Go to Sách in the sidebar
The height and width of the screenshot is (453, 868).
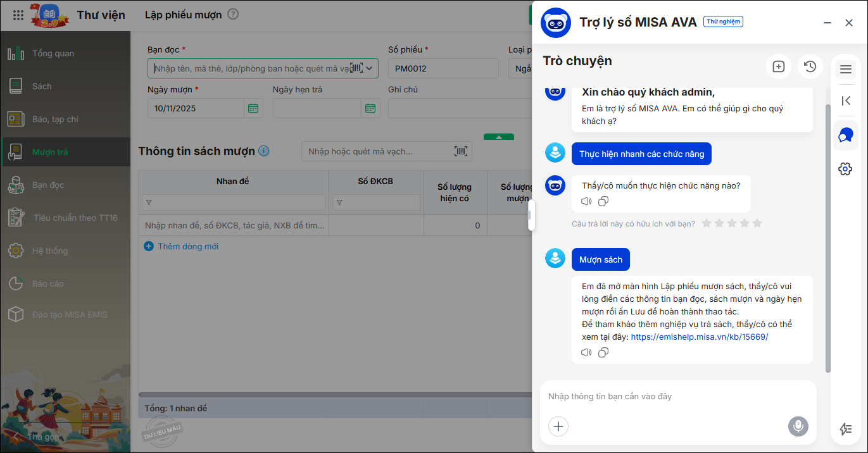pyautogui.click(x=65, y=86)
